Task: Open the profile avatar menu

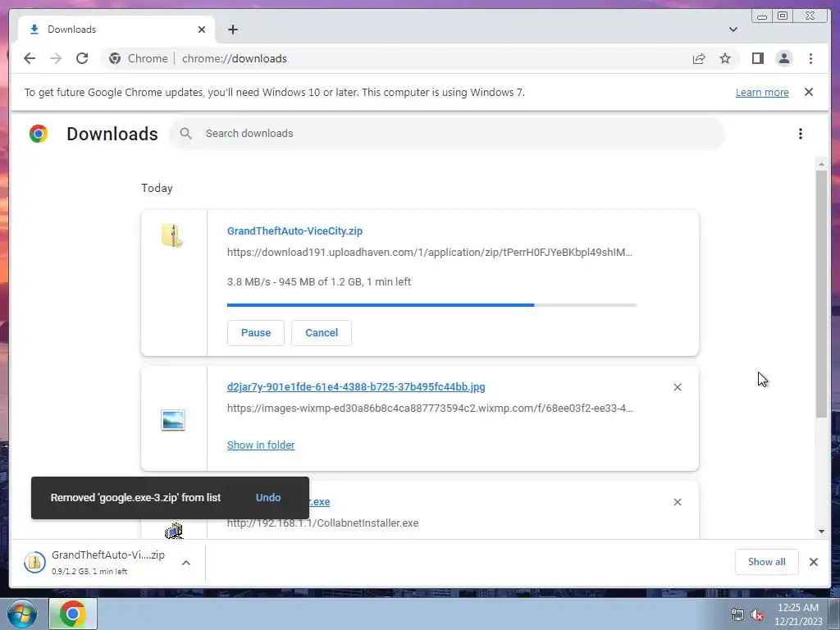Action: (783, 58)
